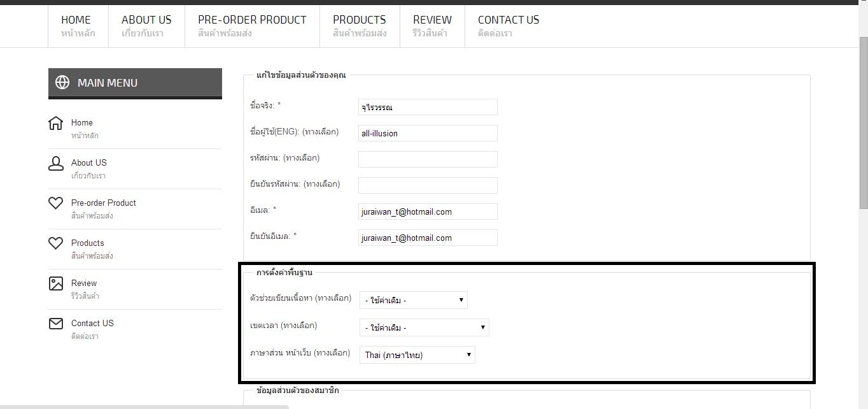The width and height of the screenshot is (868, 409).
Task: Open the Thai (ภาษาไทย) language dropdown
Action: [417, 355]
